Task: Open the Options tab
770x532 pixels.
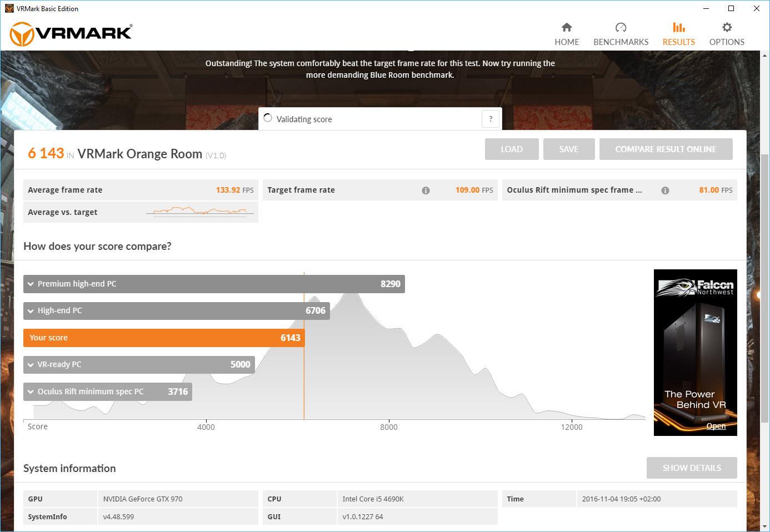Action: (727, 34)
